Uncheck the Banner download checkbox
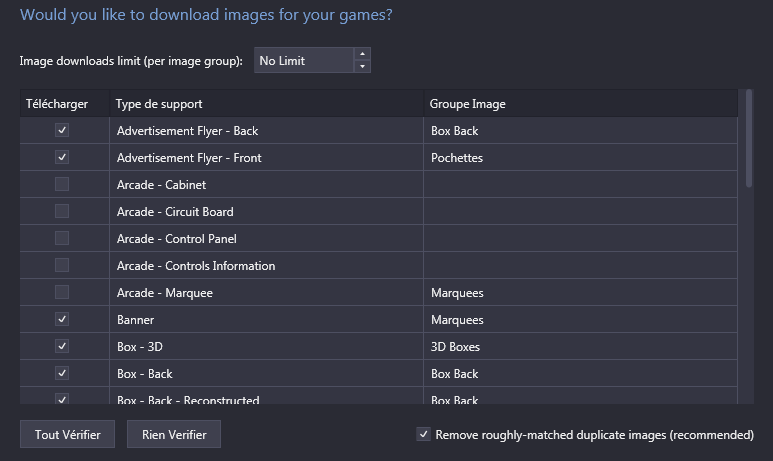 tap(62, 319)
